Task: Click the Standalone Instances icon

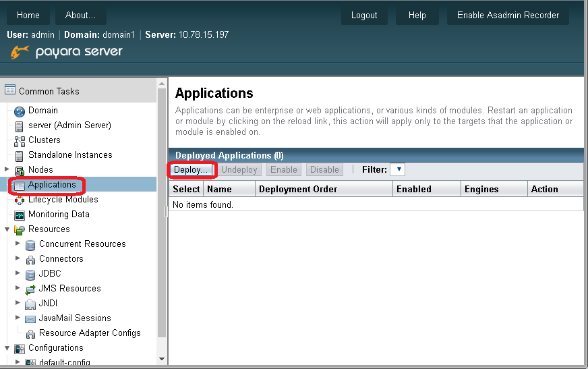Action: pos(19,156)
